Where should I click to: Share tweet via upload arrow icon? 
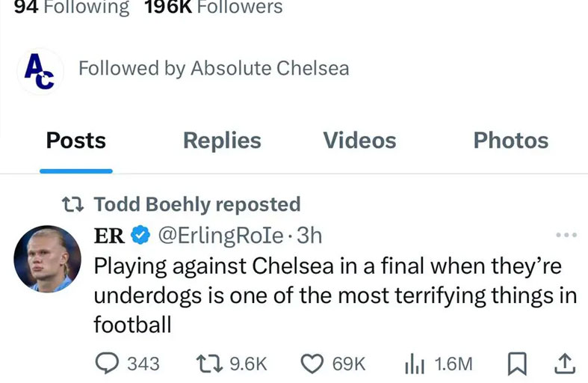[x=564, y=364]
